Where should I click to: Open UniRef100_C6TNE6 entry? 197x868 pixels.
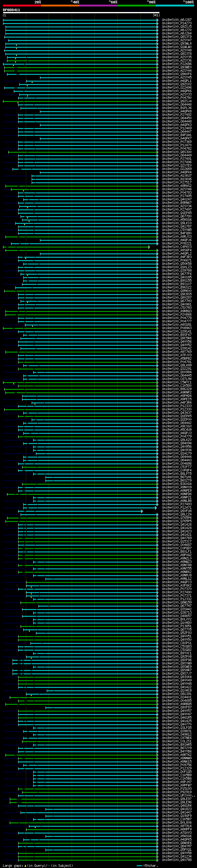[177, 737]
